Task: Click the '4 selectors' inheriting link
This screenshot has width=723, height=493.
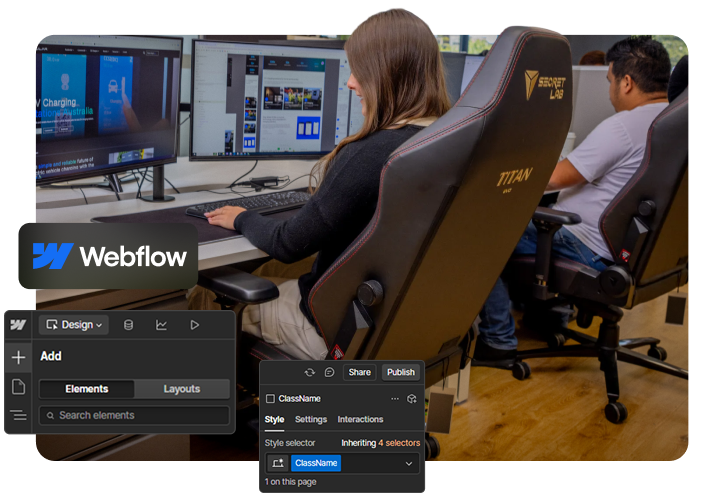Action: (399, 443)
